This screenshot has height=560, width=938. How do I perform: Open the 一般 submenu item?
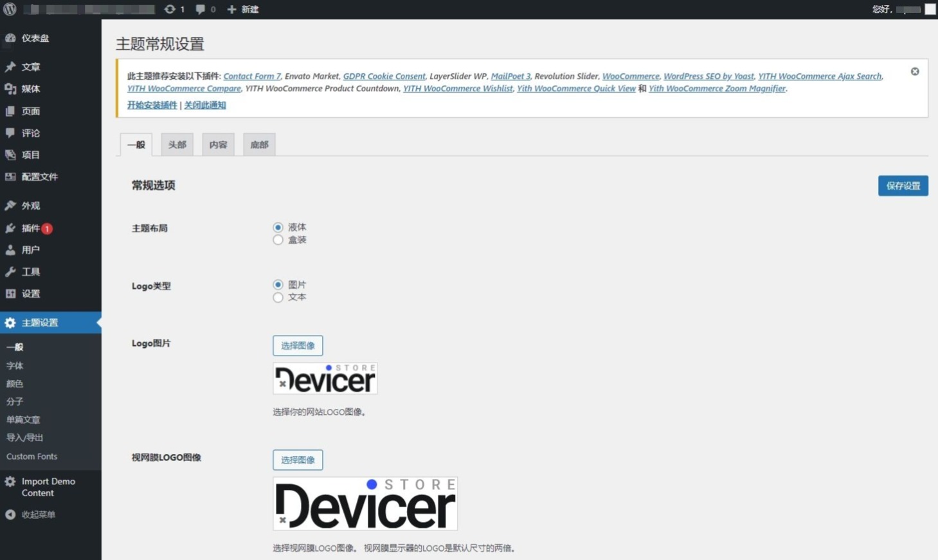[x=15, y=347]
